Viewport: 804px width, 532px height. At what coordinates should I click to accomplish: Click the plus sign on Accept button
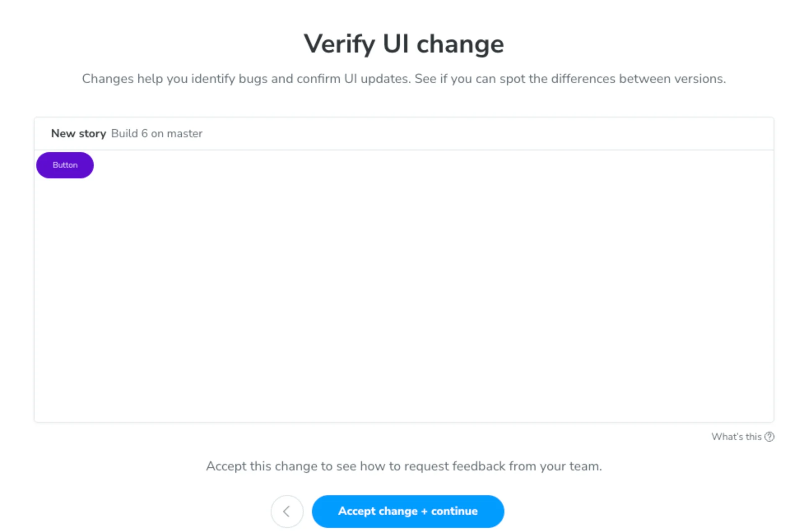(x=424, y=511)
